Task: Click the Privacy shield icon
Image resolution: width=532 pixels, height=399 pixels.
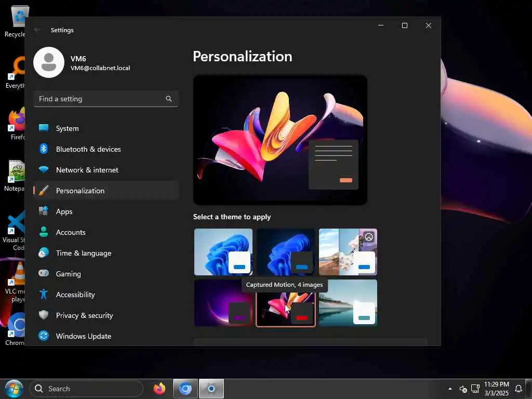Action: (44, 315)
